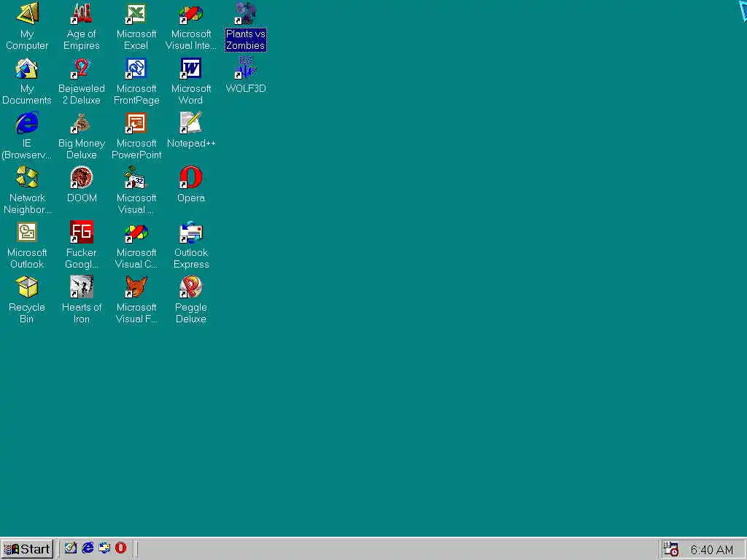This screenshot has width=747, height=560.
Task: Launch Opera from the Quick Launch bar
Action: pyautogui.click(x=121, y=548)
